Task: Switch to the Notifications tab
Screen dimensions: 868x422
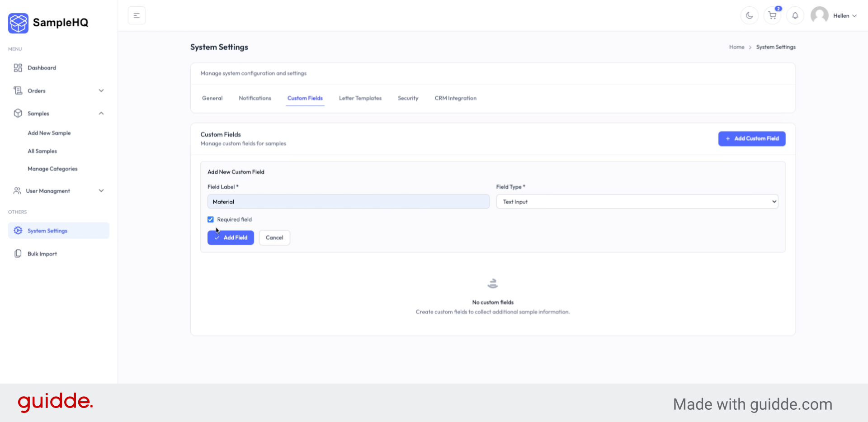Action: coord(255,98)
